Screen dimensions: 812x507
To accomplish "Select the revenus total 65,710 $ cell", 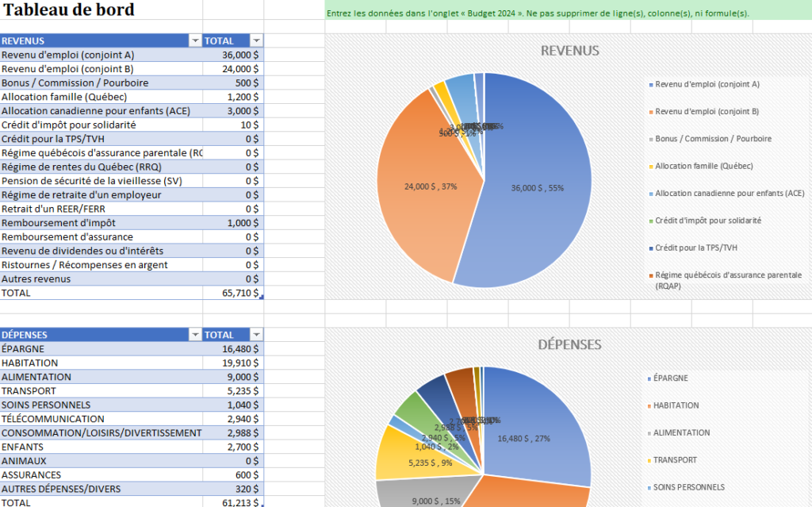I will (233, 293).
